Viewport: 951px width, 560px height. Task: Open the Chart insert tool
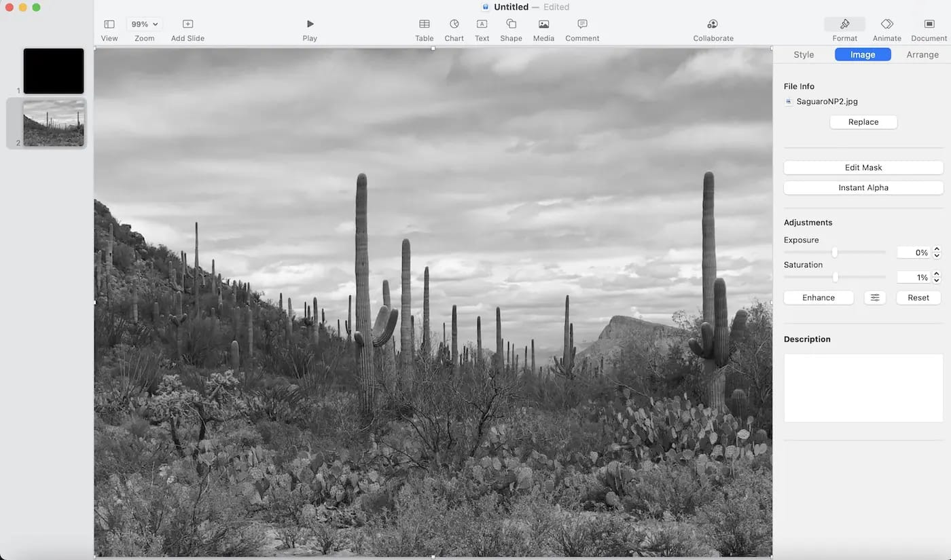[454, 24]
